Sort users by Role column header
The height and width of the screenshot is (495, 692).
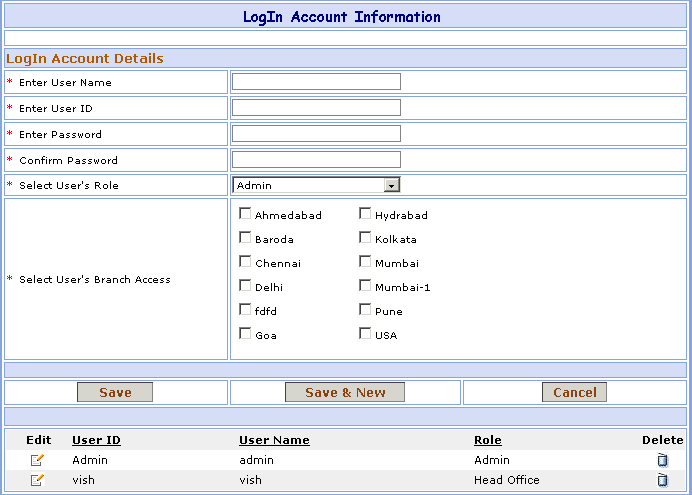tap(487, 440)
